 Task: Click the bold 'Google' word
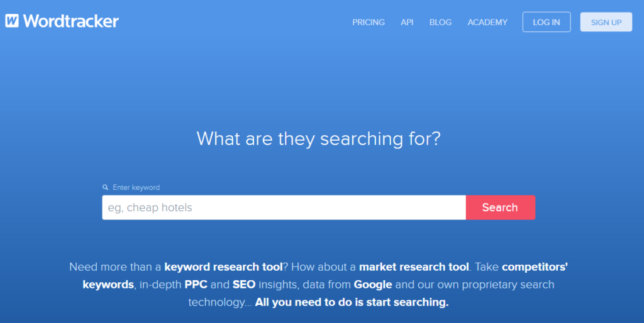[373, 285]
